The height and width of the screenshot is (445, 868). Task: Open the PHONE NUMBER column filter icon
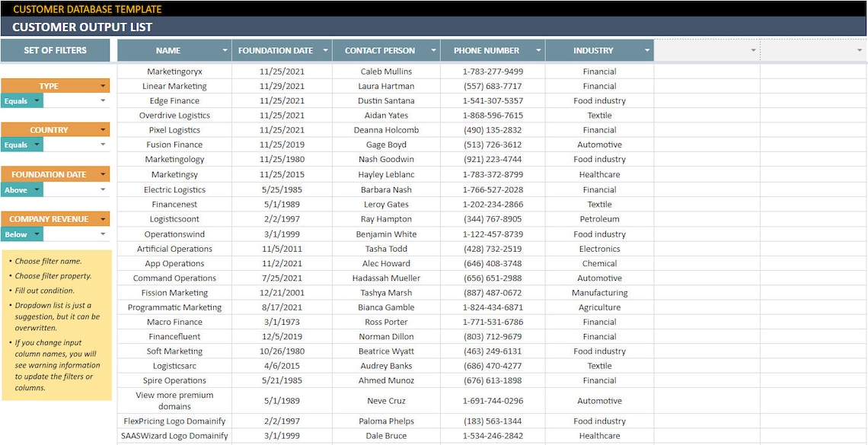pos(538,50)
